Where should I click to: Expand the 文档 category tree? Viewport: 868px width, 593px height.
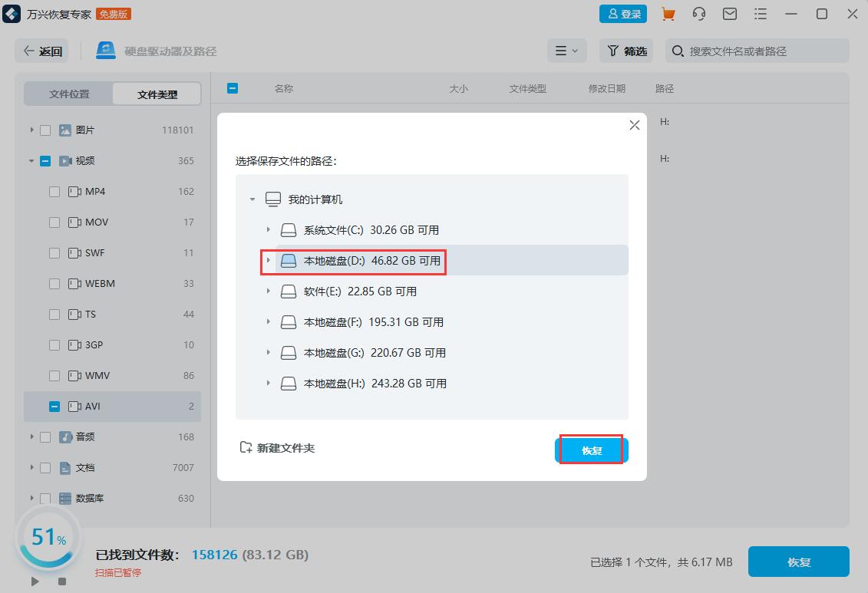(x=31, y=467)
